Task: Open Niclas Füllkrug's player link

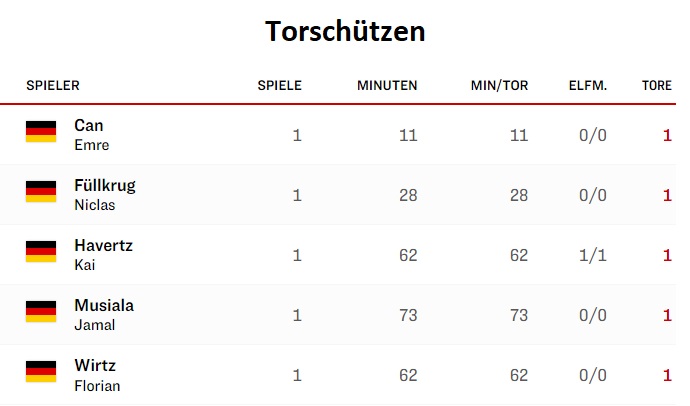Action: (x=105, y=194)
